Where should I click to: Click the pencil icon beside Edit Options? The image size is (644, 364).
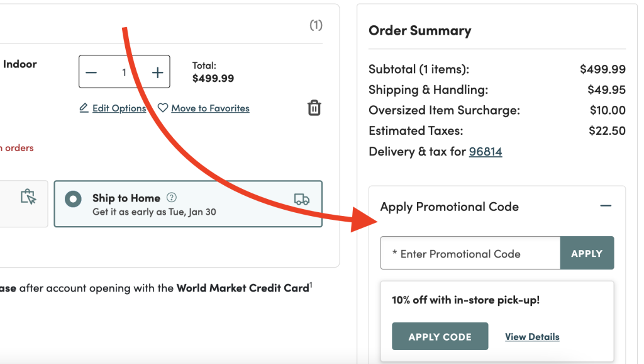(x=84, y=108)
